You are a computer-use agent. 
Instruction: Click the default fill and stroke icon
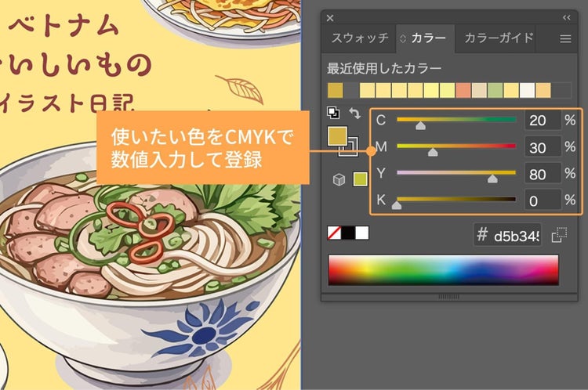coord(333,113)
